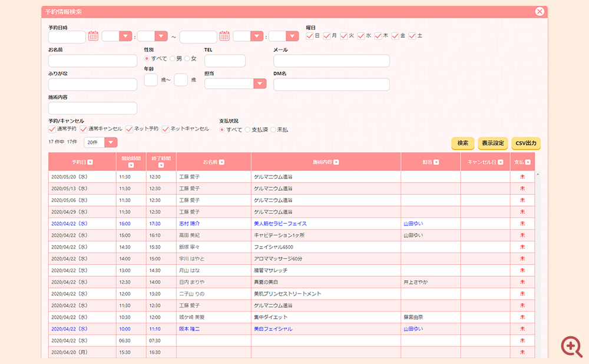This screenshot has width=589, height=364.
Task: Select 未払 payment status radio
Action: pos(273,130)
